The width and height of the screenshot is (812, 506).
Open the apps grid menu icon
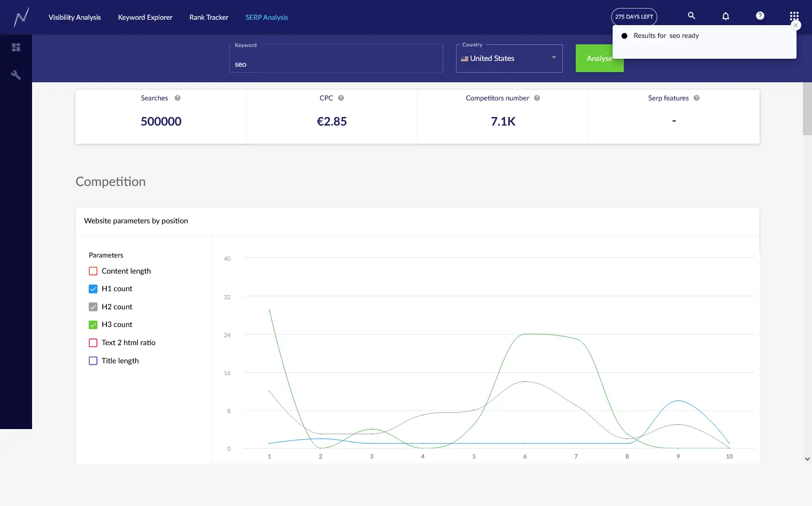(794, 16)
